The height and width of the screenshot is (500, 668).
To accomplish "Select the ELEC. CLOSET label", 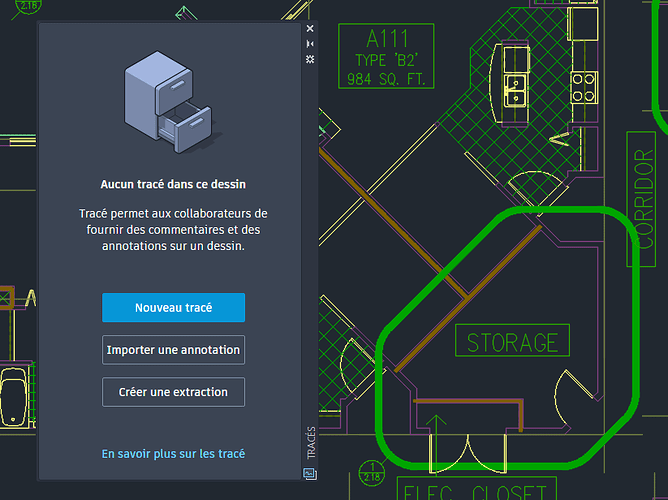I will pyautogui.click(x=473, y=491).
